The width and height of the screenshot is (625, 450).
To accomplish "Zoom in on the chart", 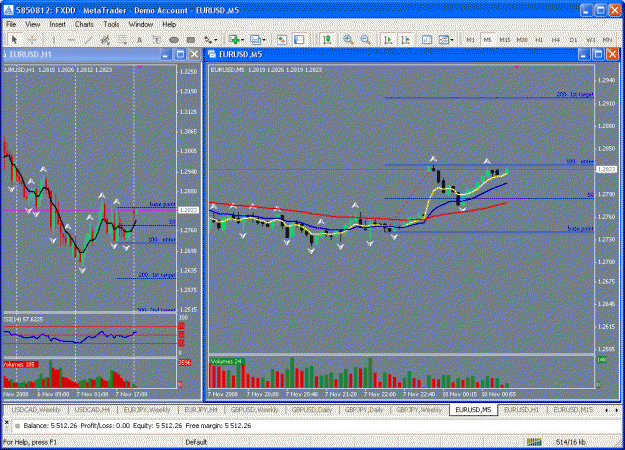I will pos(348,39).
